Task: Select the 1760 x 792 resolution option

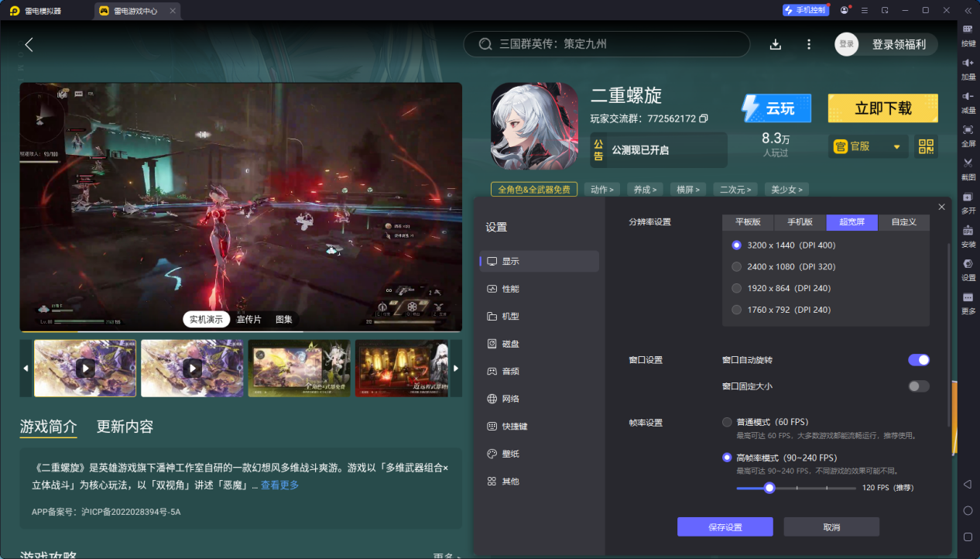Action: [x=736, y=310]
